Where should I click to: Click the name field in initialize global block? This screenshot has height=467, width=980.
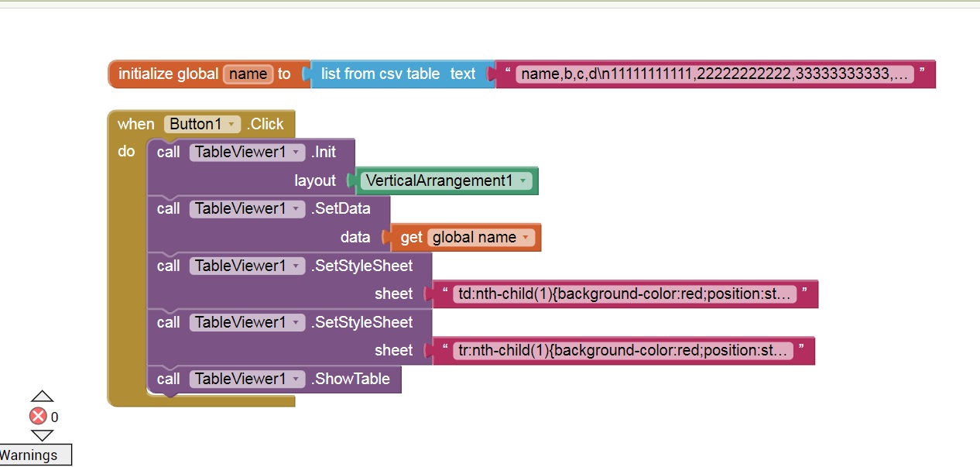point(248,74)
